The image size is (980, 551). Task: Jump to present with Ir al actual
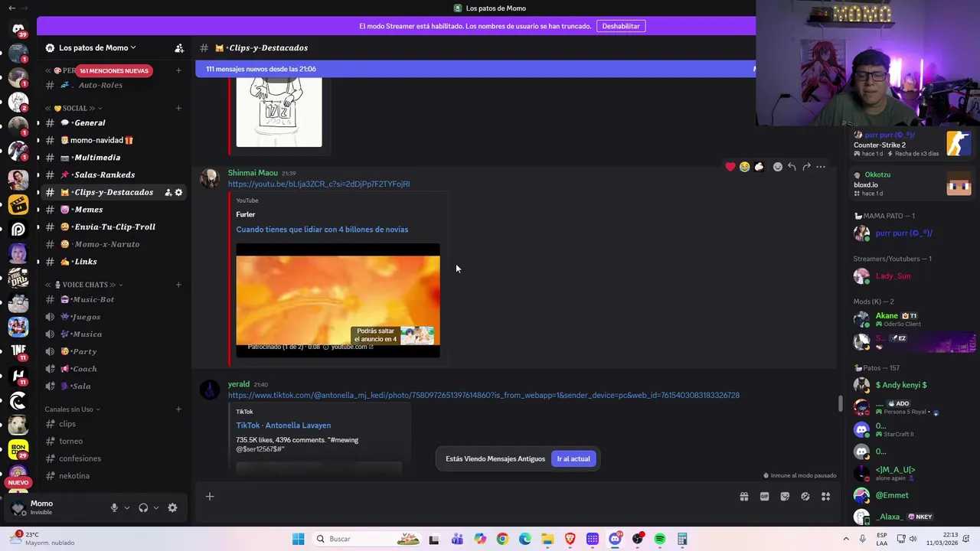click(573, 458)
